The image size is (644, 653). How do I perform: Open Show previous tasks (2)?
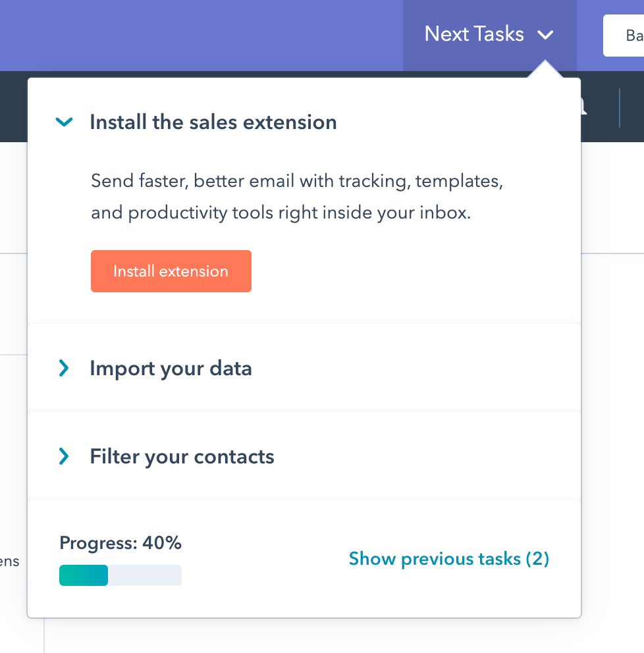point(448,558)
